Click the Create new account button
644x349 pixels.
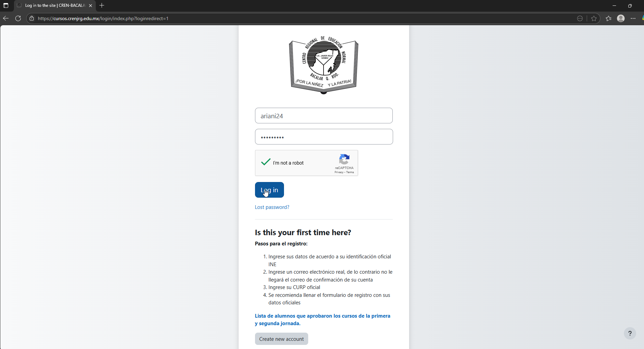coord(282,339)
